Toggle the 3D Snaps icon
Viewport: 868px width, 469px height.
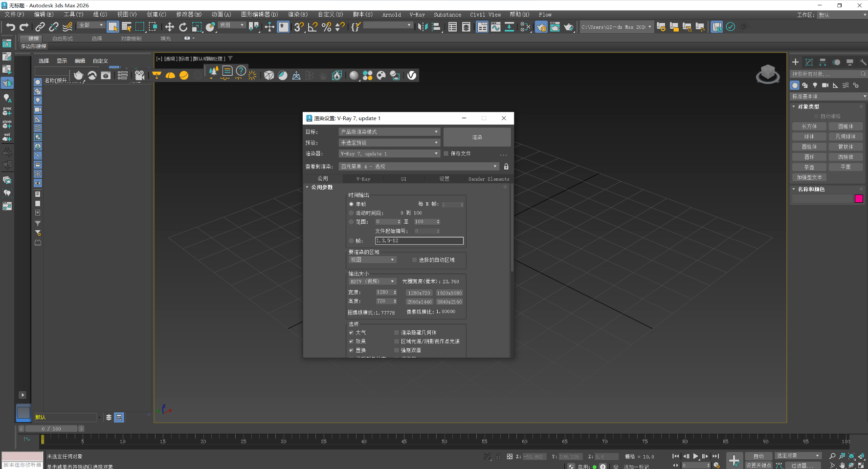[x=299, y=27]
